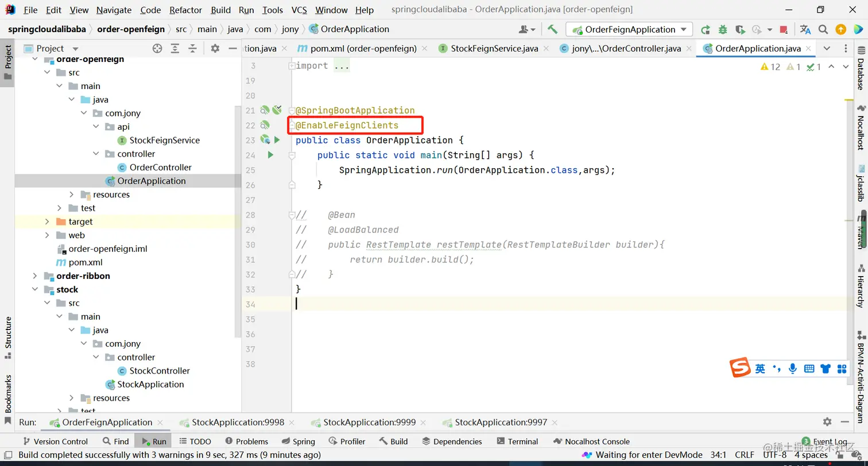Toggle the Project tool window stripe button
The width and height of the screenshot is (868, 466).
tap(8, 63)
